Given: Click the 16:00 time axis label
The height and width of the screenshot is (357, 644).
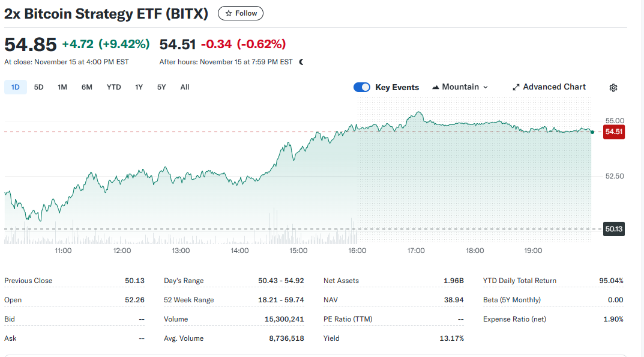Looking at the screenshot, I should click(x=357, y=251).
